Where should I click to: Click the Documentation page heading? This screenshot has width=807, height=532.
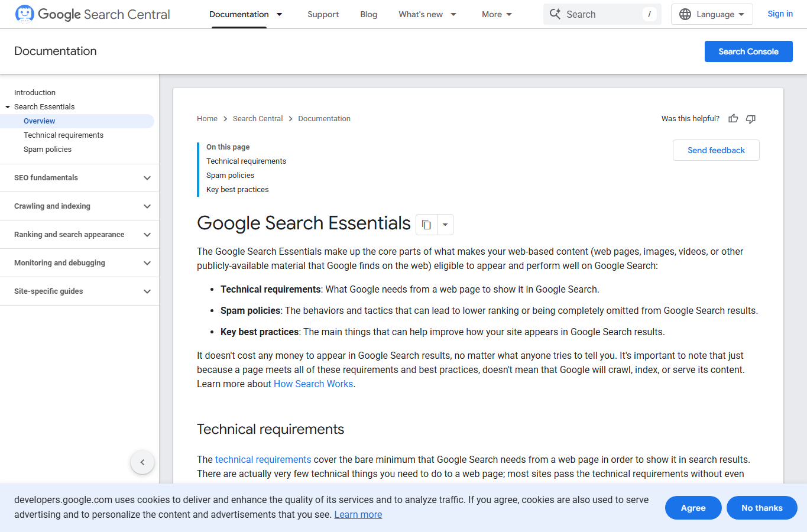pos(56,51)
